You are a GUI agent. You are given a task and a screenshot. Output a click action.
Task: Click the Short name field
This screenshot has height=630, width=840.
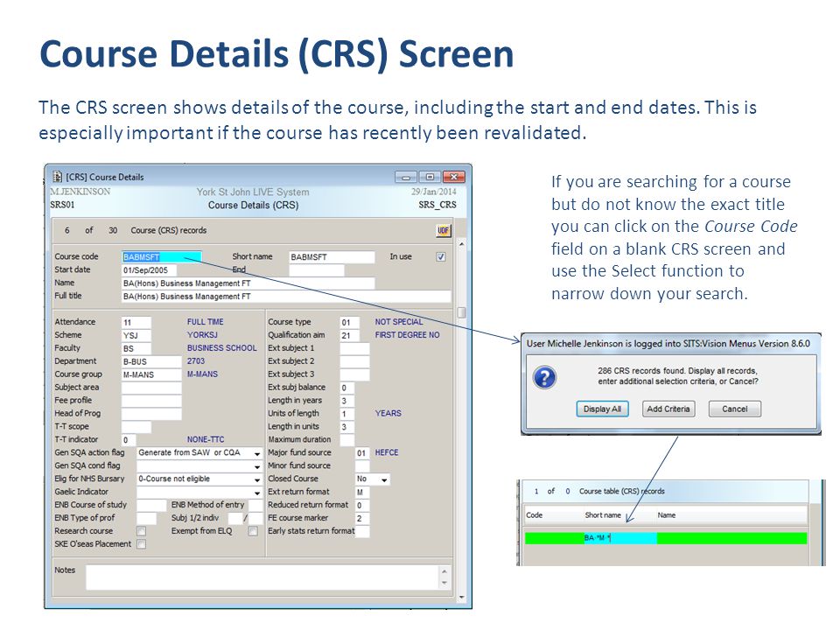[x=332, y=257]
